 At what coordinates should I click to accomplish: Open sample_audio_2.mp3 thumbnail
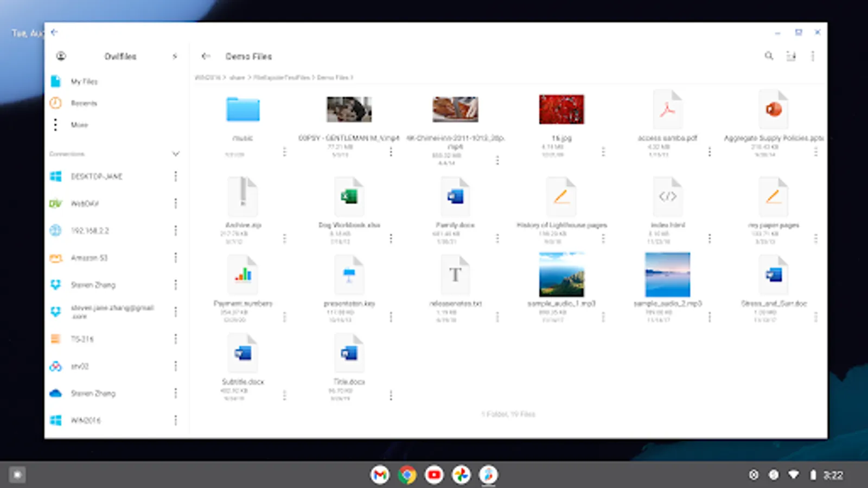point(667,274)
